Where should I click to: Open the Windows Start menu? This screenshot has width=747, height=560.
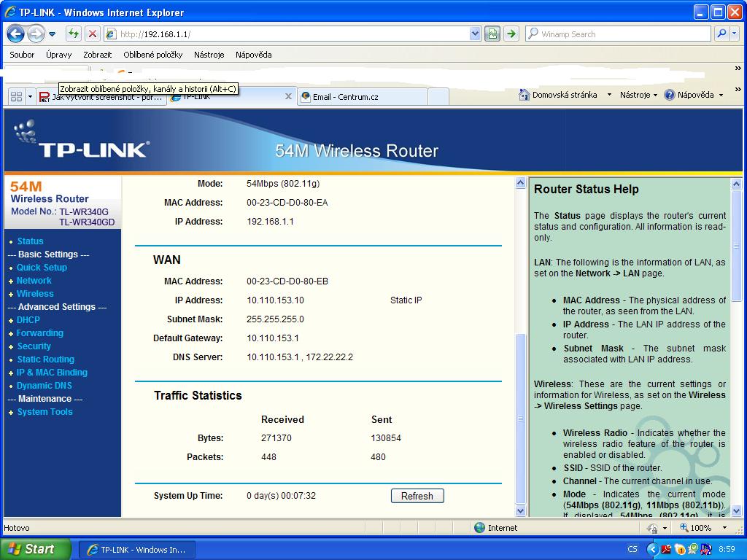click(x=35, y=549)
